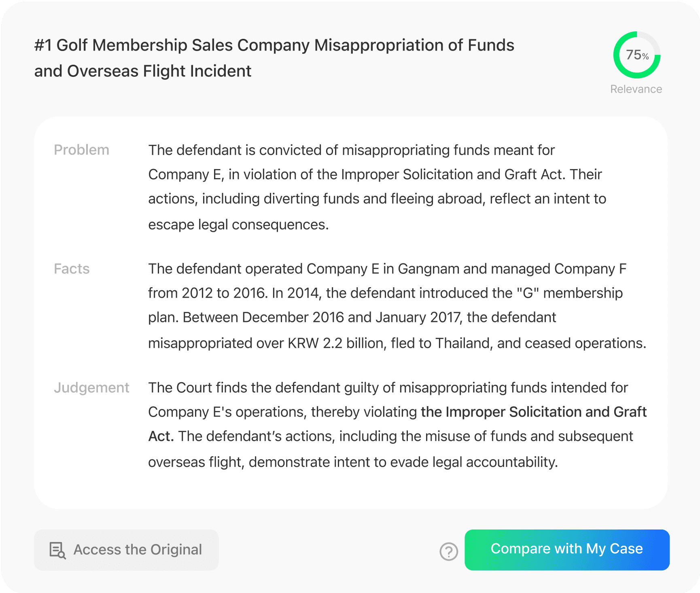Click the word Act. in Judgement paragraph

[x=161, y=436]
